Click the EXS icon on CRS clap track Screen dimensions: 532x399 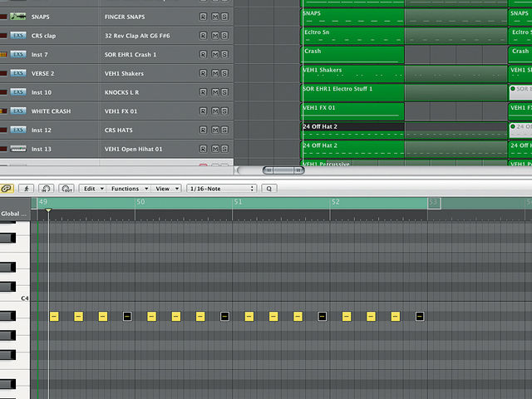18,35
